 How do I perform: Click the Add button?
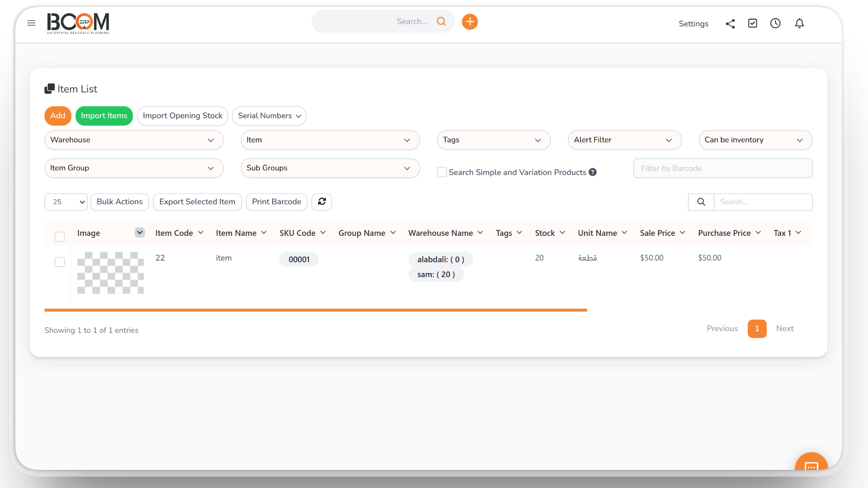(58, 116)
